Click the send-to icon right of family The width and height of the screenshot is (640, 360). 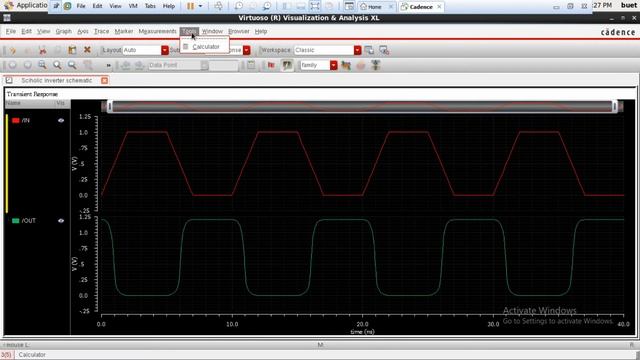[x=346, y=65]
